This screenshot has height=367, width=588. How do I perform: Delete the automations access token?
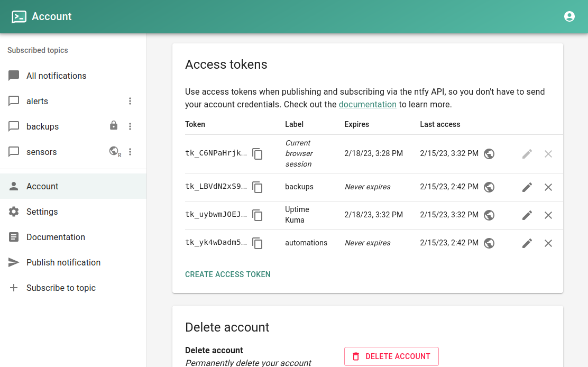548,243
